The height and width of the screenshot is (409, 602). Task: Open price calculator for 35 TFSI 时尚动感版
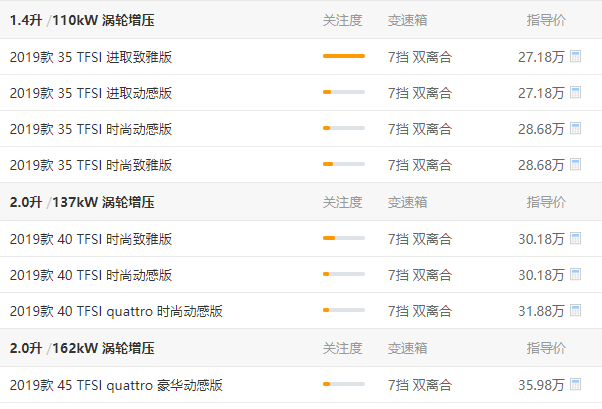click(x=575, y=128)
